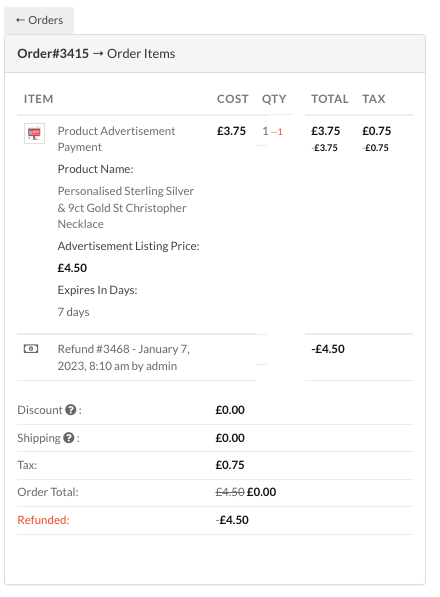Select the ITEM column header
The width and height of the screenshot is (440, 597).
pos(38,99)
